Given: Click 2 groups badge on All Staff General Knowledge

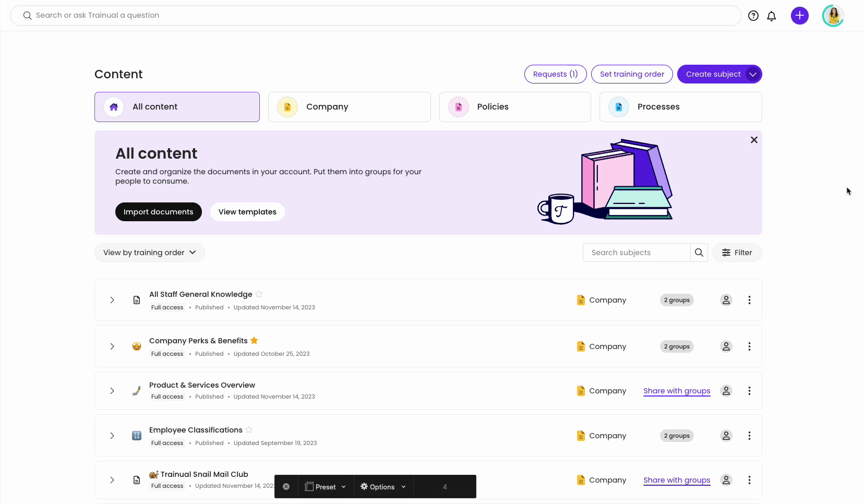Looking at the screenshot, I should tap(677, 300).
